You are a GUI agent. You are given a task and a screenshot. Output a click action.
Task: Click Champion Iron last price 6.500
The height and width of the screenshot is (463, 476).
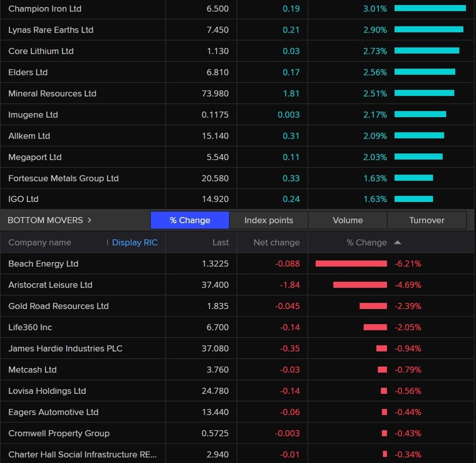point(218,9)
